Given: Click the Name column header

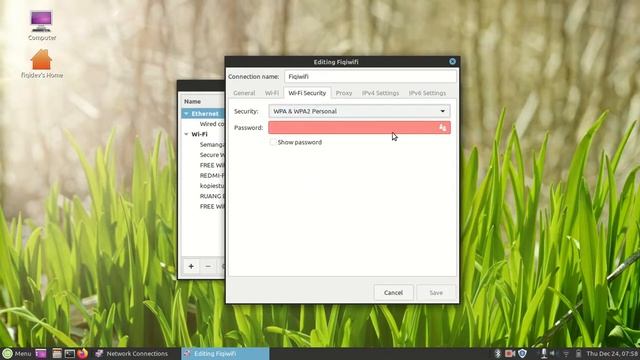Looking at the screenshot, I should (x=202, y=101).
